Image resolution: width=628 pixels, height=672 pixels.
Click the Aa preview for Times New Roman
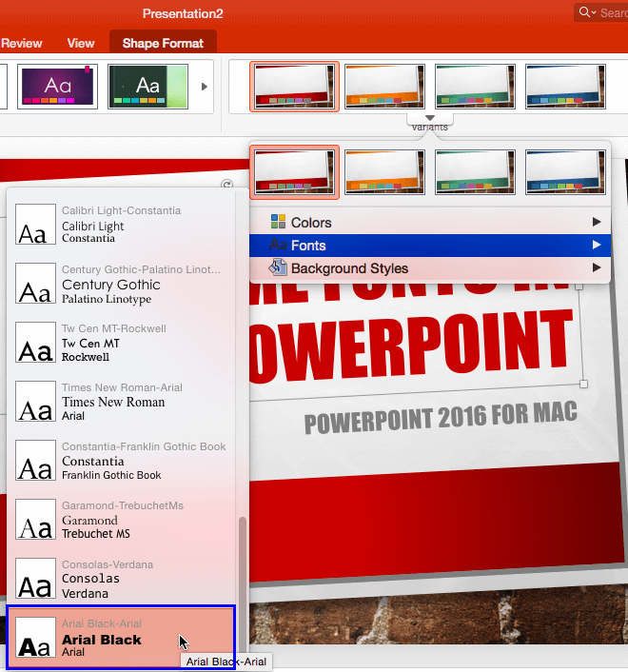[35, 401]
